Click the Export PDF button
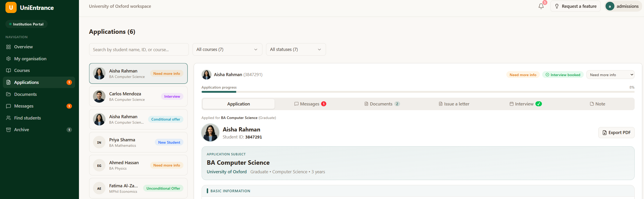 (x=616, y=132)
